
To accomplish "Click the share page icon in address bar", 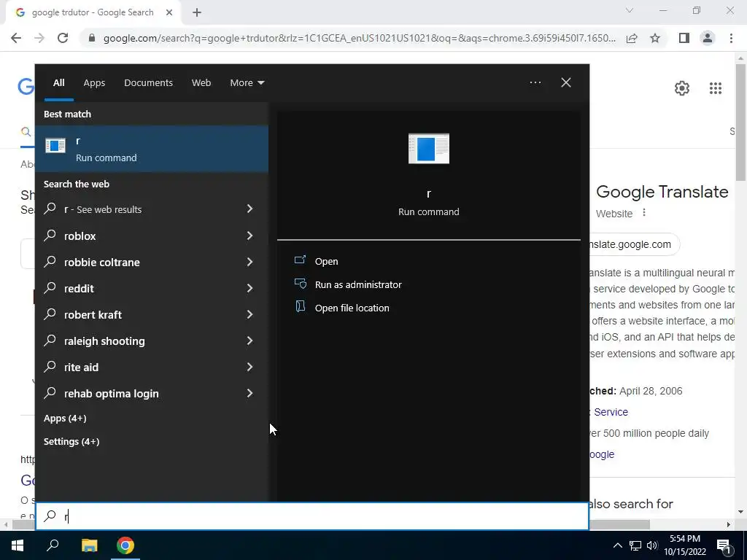I will [x=632, y=38].
